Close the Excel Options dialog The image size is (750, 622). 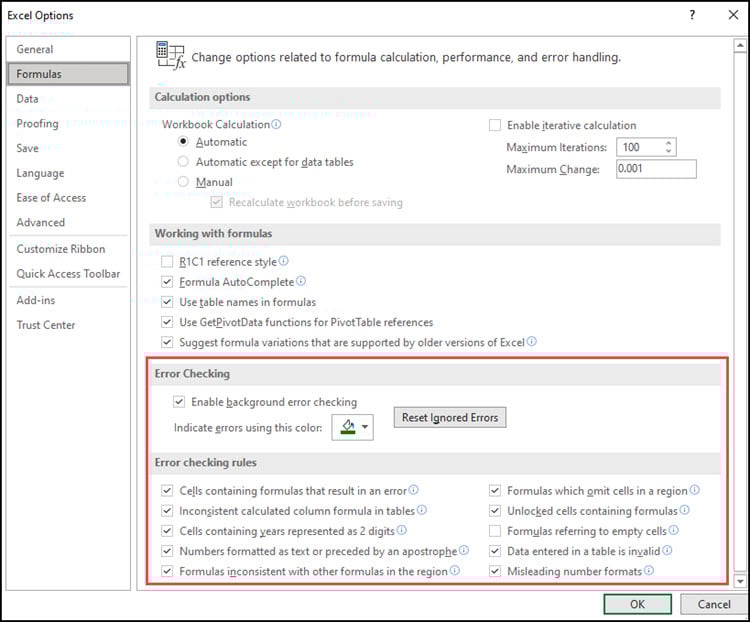tap(733, 15)
